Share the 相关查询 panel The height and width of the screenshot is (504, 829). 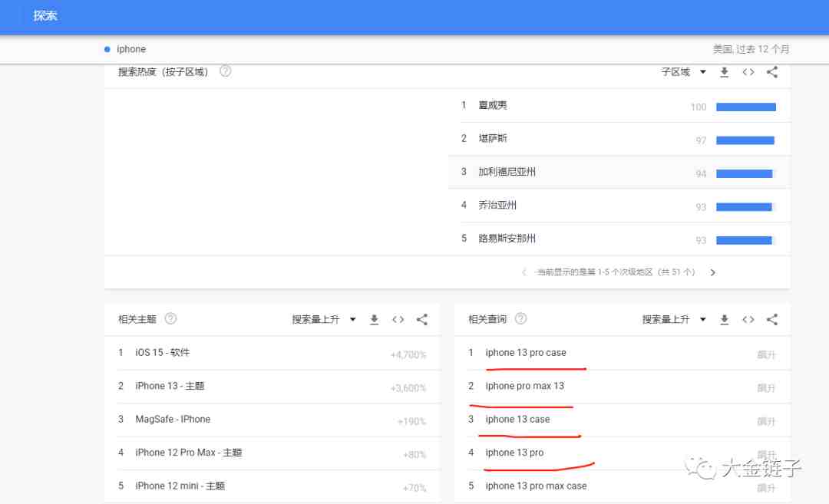click(x=772, y=320)
